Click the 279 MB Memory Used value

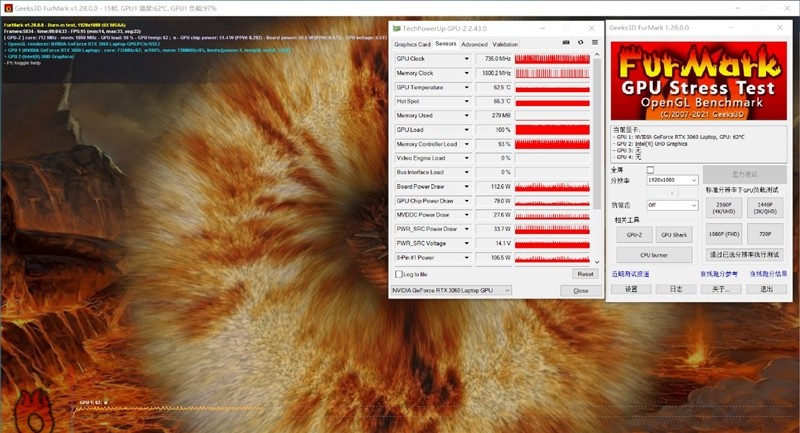click(x=493, y=116)
